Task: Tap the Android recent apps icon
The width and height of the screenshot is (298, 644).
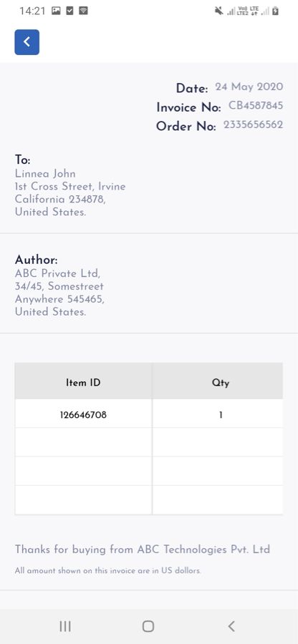Action: click(65, 626)
